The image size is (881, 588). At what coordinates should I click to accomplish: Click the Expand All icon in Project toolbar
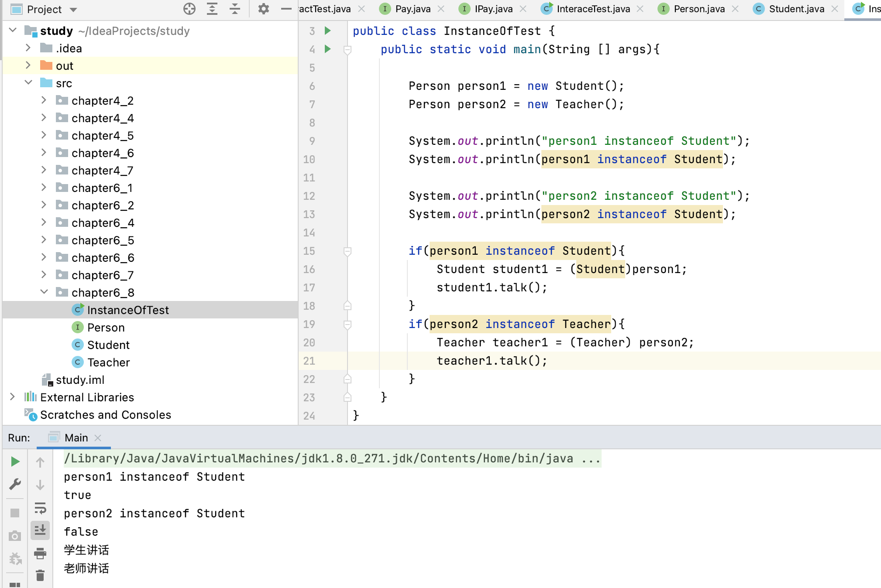click(x=212, y=9)
